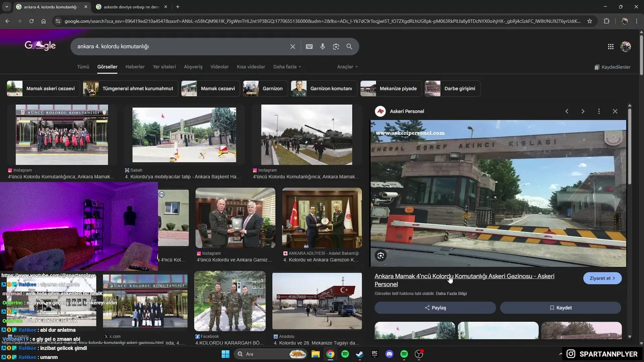Reload the current Google page
The height and width of the screenshot is (362, 644).
tap(31, 21)
